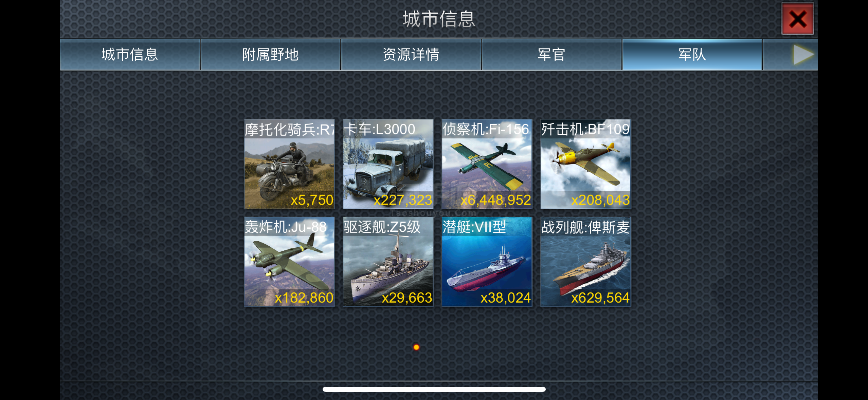This screenshot has height=400, width=868.
Task: Expand more tabs with the right arrow
Action: coord(803,55)
